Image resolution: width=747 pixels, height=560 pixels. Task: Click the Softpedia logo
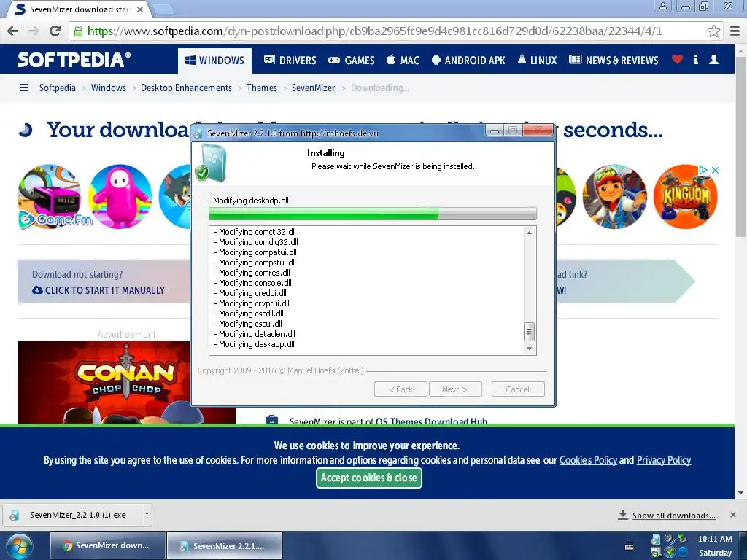pos(74,60)
